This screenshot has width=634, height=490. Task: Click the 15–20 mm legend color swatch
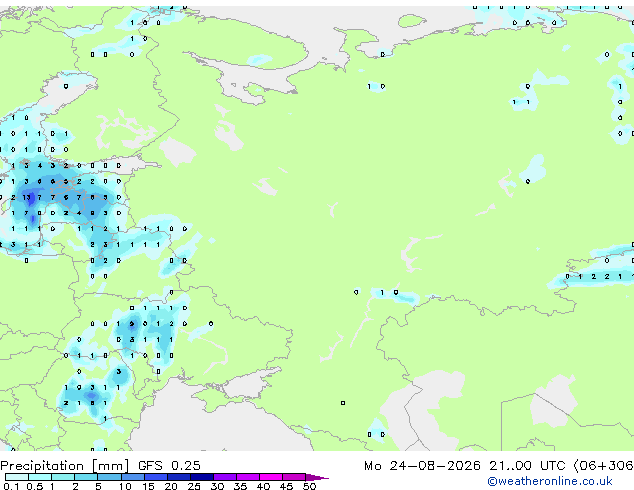click(x=155, y=477)
